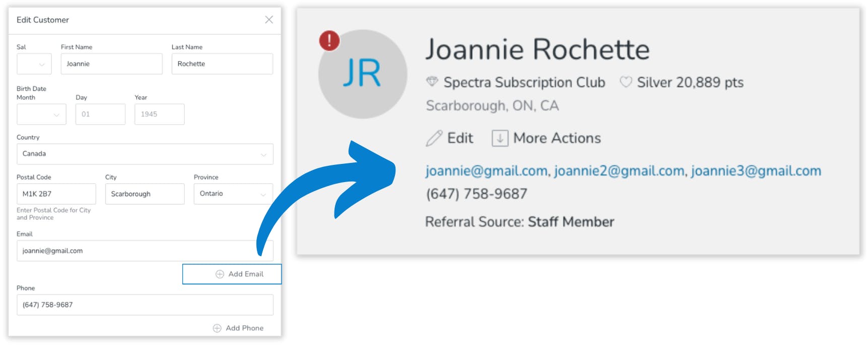
Task: Click the birth Year field
Action: click(x=159, y=114)
